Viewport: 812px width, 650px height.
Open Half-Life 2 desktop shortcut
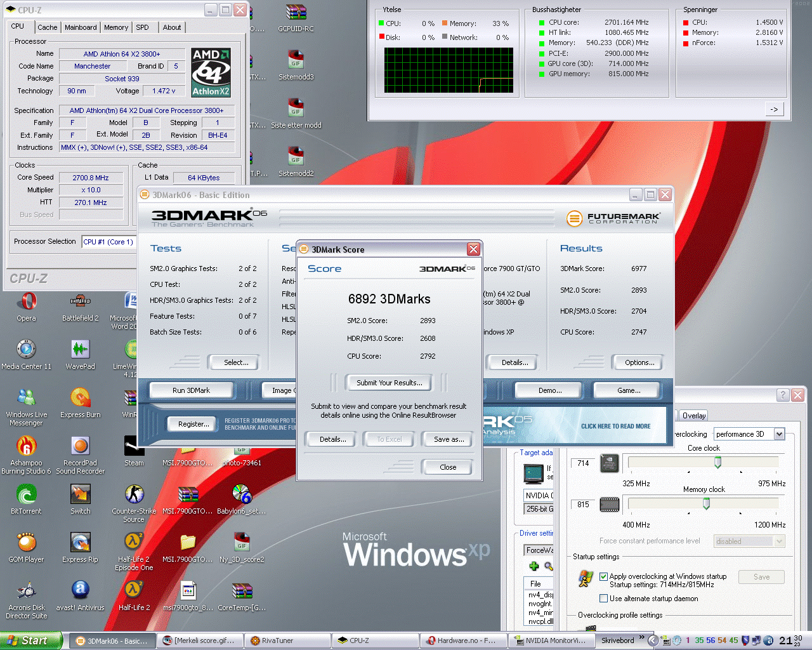click(x=134, y=596)
